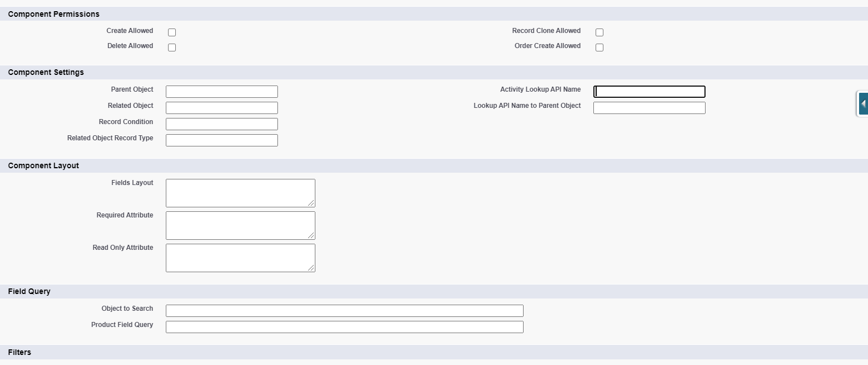Click the Filters section header
868x365 pixels.
point(20,352)
